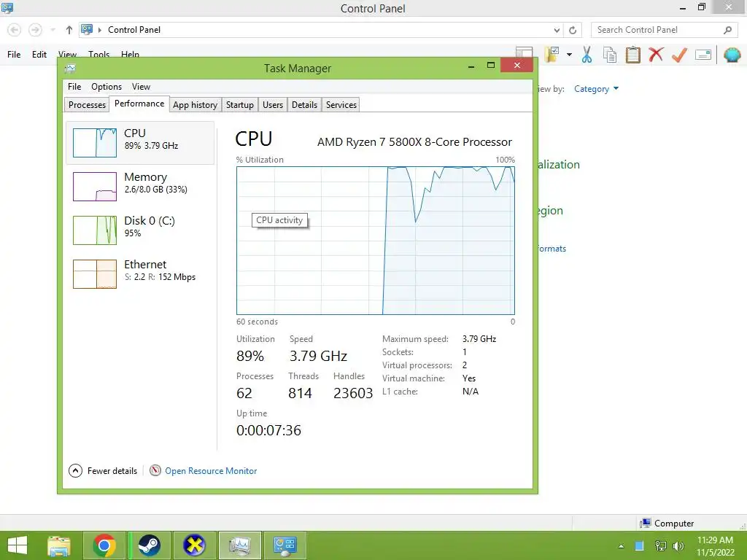This screenshot has width=747, height=560.
Task: Go up one level in Control Panel
Action: click(x=69, y=30)
